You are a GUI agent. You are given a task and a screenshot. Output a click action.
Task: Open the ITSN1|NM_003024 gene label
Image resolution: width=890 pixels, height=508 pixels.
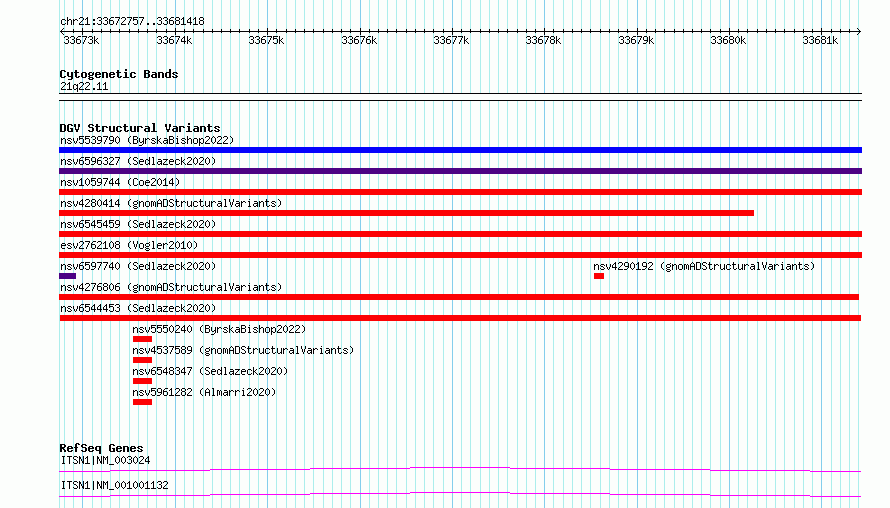click(105, 460)
